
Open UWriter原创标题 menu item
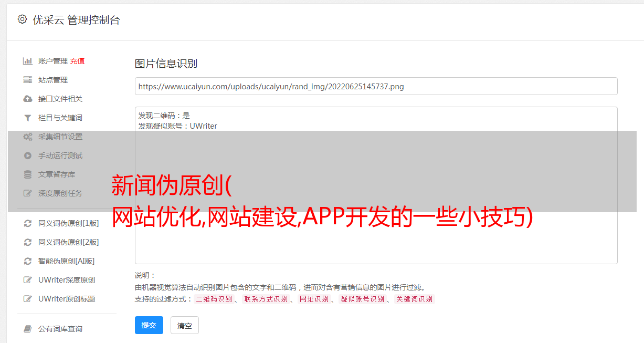67,299
